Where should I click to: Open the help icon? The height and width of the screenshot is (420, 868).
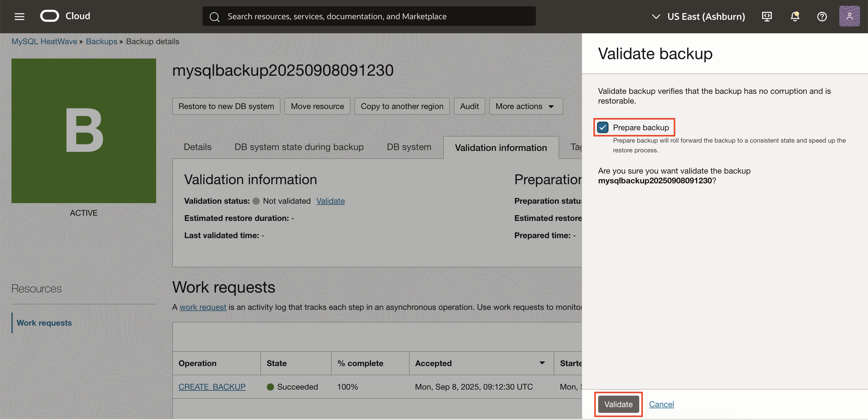point(821,16)
